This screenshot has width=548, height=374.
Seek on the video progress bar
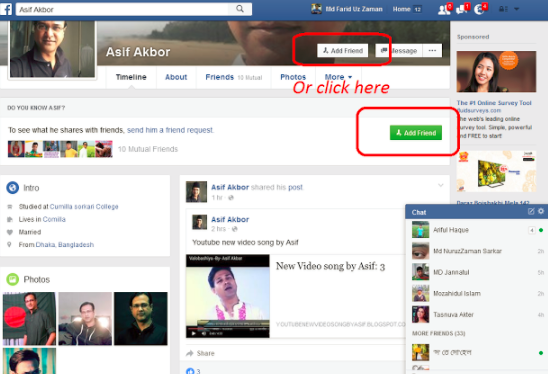(x=228, y=329)
